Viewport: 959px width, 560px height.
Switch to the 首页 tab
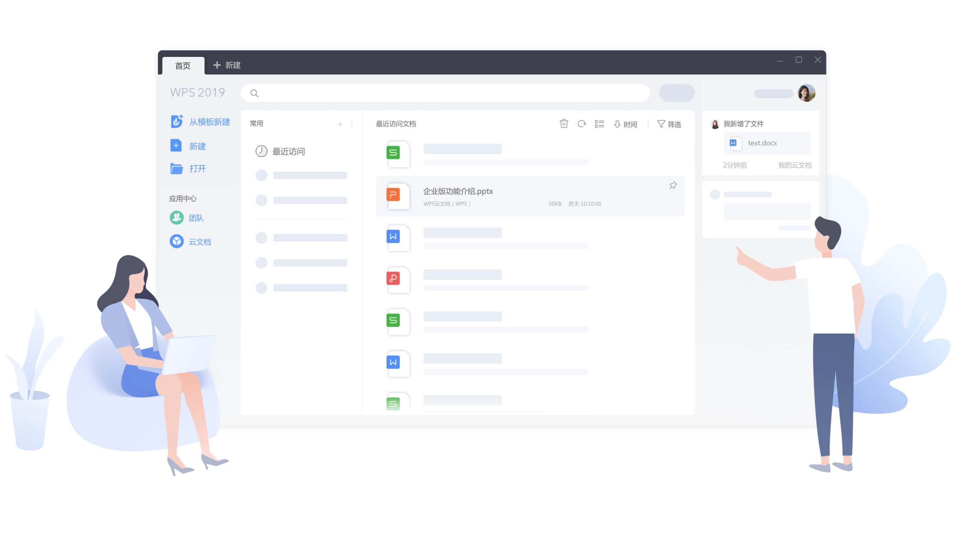[183, 66]
